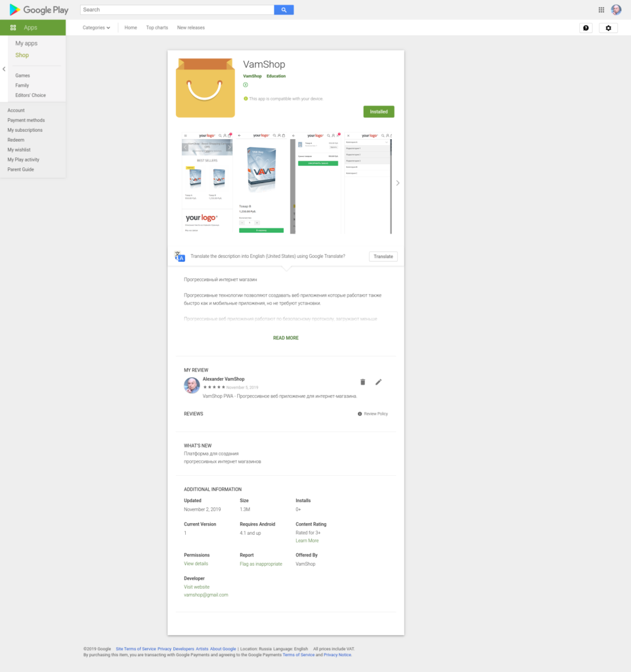Image resolution: width=631 pixels, height=672 pixels.
Task: Click the Apps grid icon in sidebar
Action: (13, 28)
